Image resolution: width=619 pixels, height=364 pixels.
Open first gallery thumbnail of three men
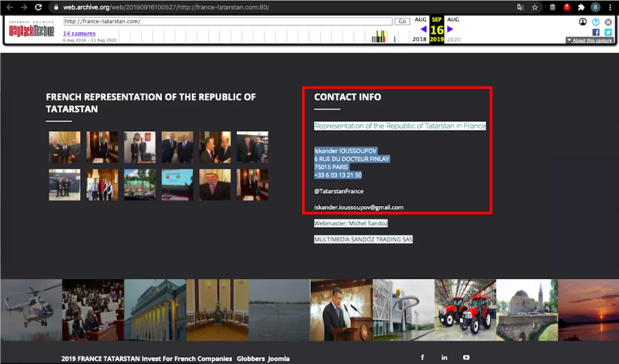coord(65,147)
